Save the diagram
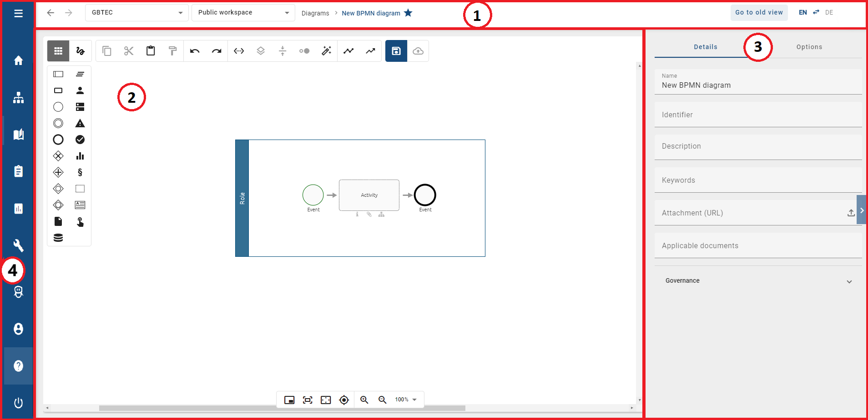Image resolution: width=868 pixels, height=420 pixels. tap(396, 51)
